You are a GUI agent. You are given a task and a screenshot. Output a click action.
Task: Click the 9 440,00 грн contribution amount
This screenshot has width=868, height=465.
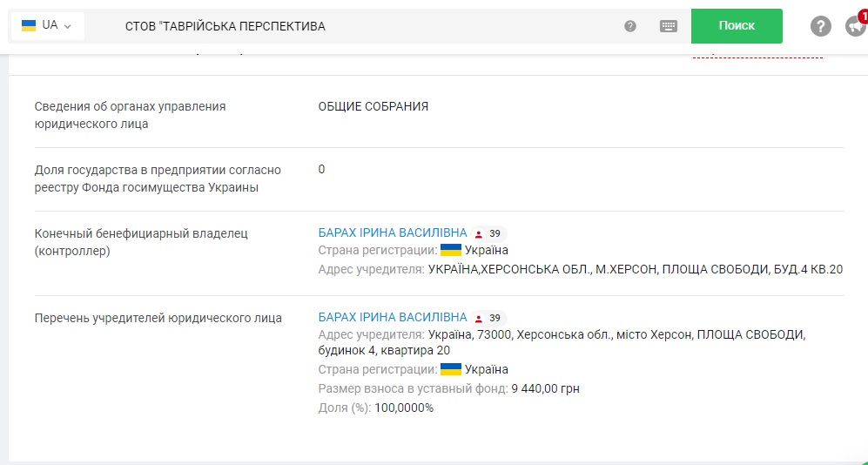click(x=546, y=388)
